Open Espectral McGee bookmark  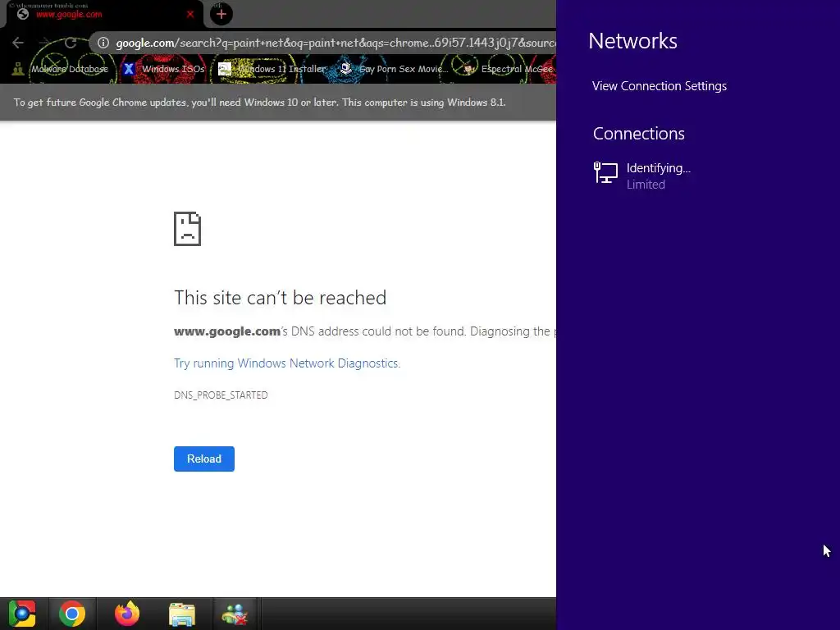click(x=508, y=69)
